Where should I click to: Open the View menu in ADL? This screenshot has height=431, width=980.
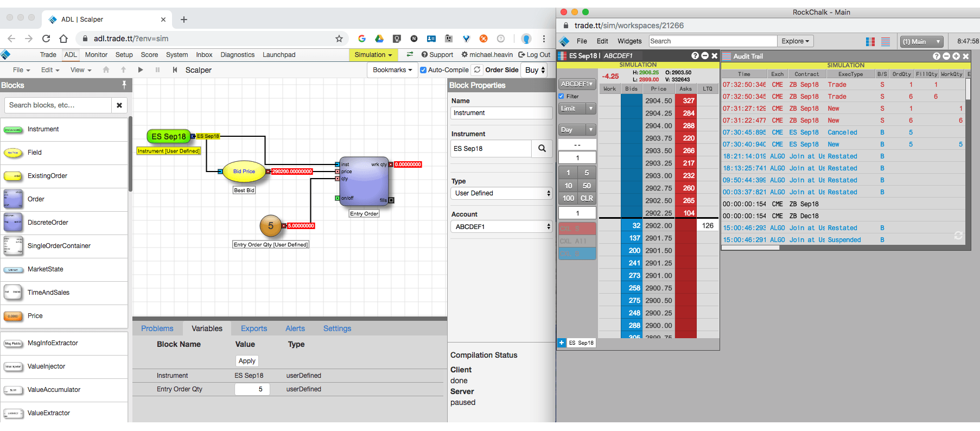(81, 70)
